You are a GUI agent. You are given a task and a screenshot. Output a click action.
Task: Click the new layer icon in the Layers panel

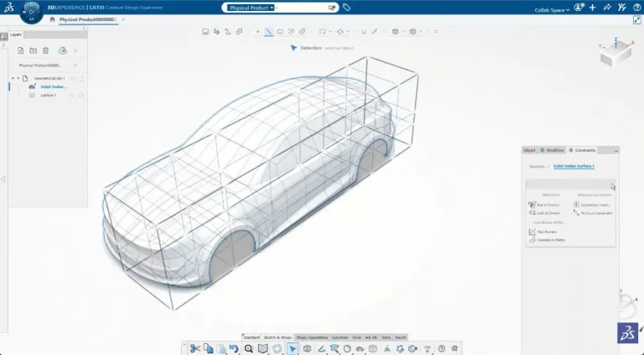point(20,50)
